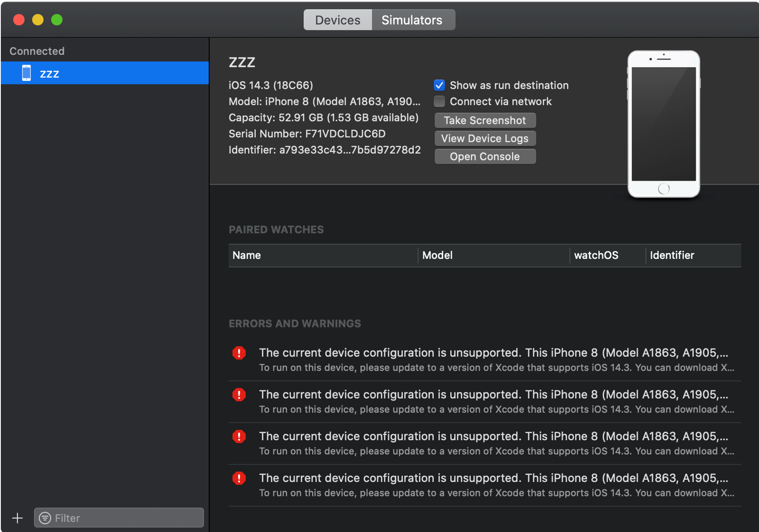This screenshot has height=532, width=759.
Task: Click the second red error icon
Action: (x=239, y=395)
